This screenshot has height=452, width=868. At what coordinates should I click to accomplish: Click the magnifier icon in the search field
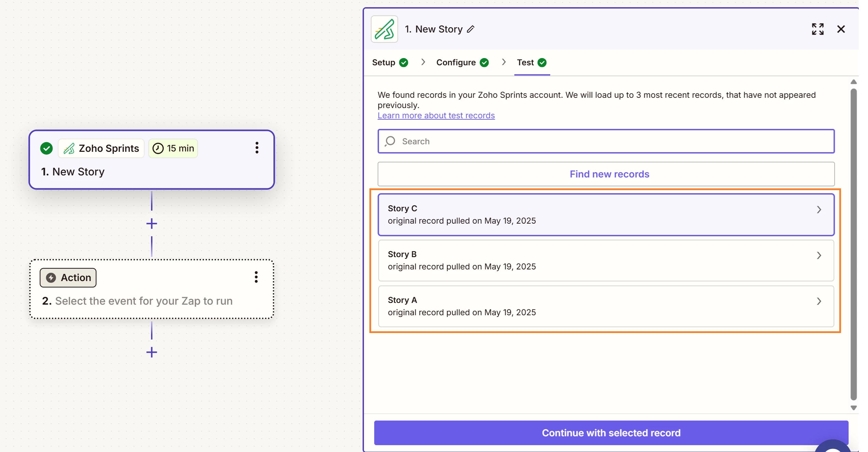coord(390,141)
